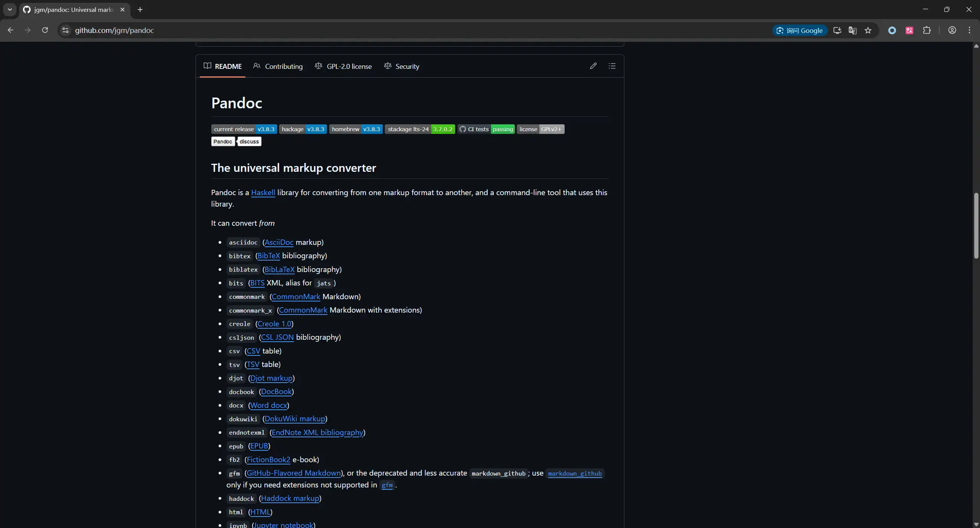The width and height of the screenshot is (980, 528).
Task: Follow the Haskell link
Action: pos(263,192)
